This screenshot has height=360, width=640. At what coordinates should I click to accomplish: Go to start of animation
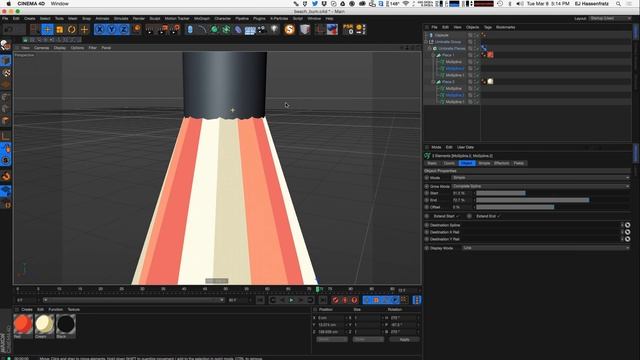(x=260, y=300)
